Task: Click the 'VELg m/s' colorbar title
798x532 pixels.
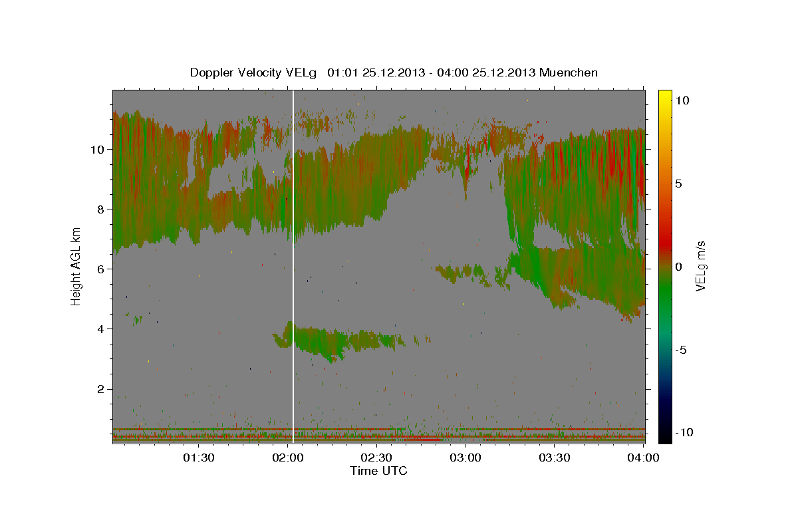Action: pos(701,265)
